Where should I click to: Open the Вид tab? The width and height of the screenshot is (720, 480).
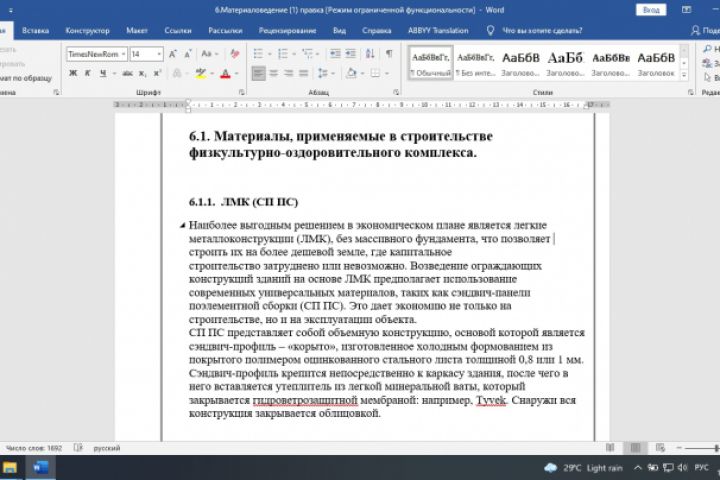339,31
